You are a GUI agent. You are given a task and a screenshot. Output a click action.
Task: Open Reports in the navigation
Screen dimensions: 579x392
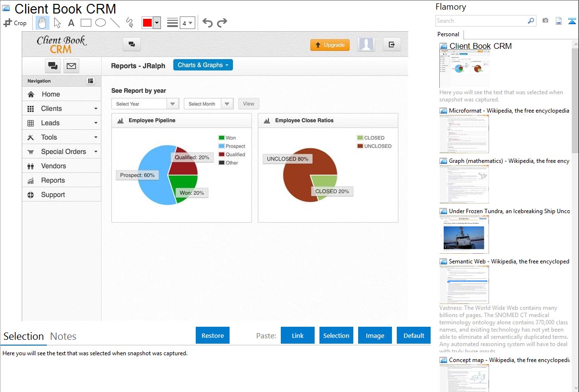tap(62, 181)
